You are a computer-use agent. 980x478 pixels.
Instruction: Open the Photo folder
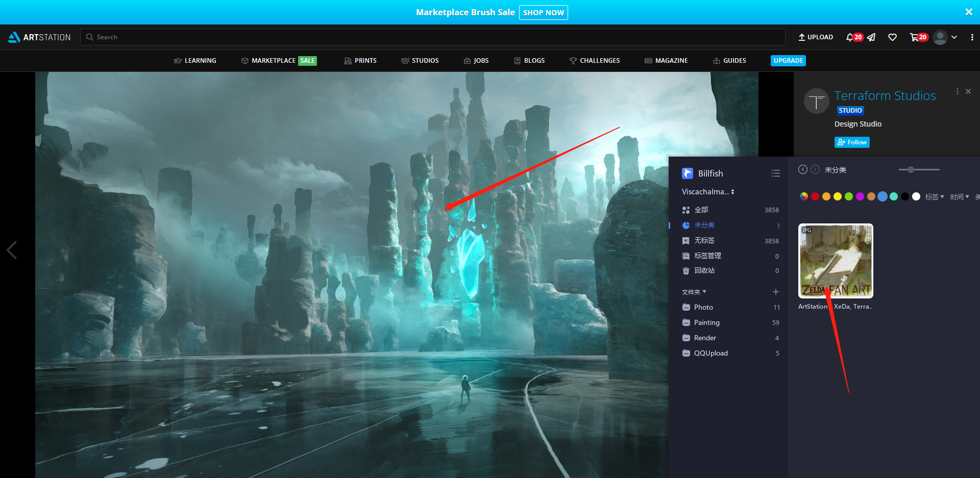[730, 307]
